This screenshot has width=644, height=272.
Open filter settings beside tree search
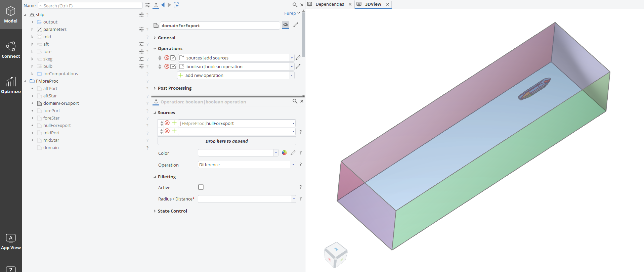(147, 5)
